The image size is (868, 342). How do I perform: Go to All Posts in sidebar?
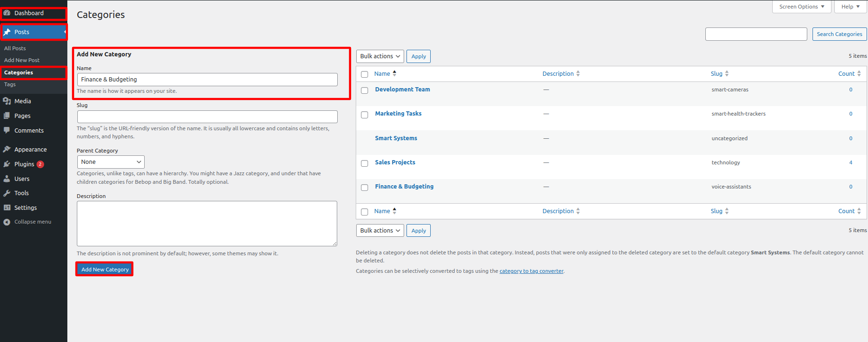15,48
